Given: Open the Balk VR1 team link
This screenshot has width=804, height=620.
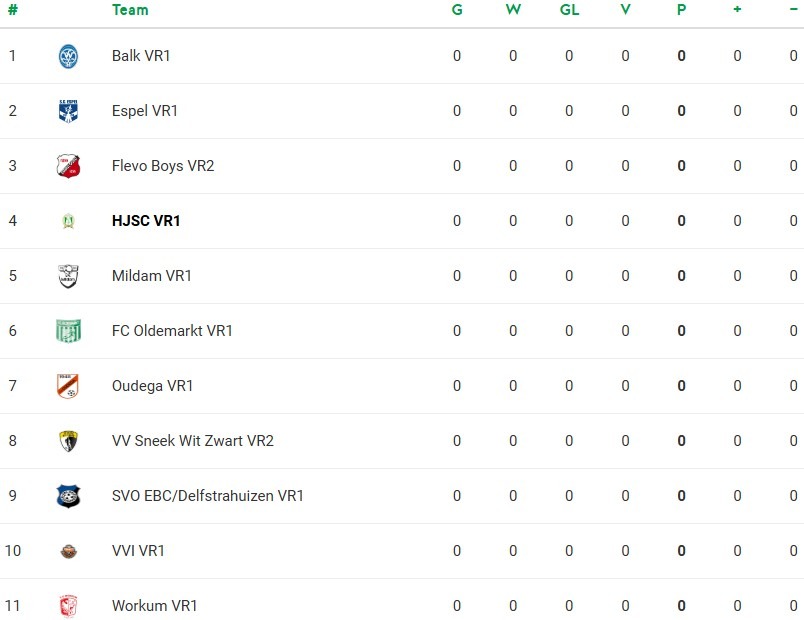Looking at the screenshot, I should click(141, 56).
